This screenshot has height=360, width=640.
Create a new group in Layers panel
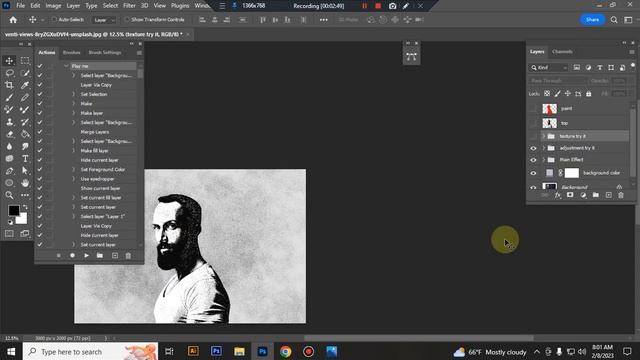click(x=596, y=196)
